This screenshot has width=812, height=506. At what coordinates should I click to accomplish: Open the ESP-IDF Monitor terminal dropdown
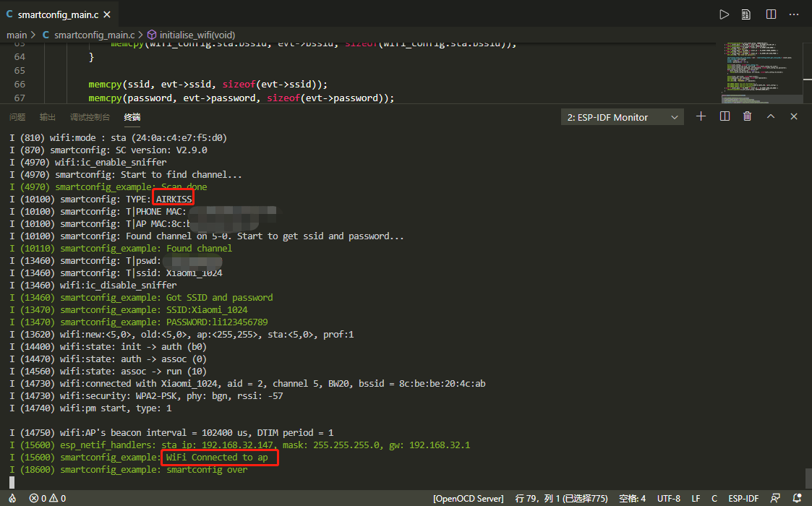point(622,116)
